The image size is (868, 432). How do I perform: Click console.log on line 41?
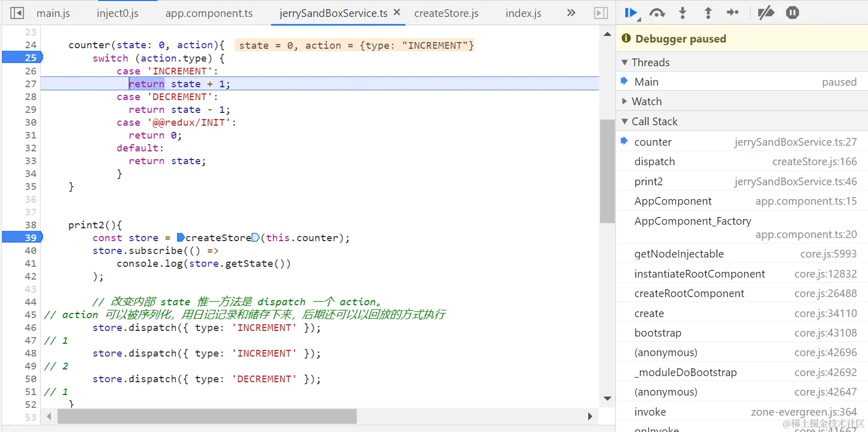[x=149, y=264]
